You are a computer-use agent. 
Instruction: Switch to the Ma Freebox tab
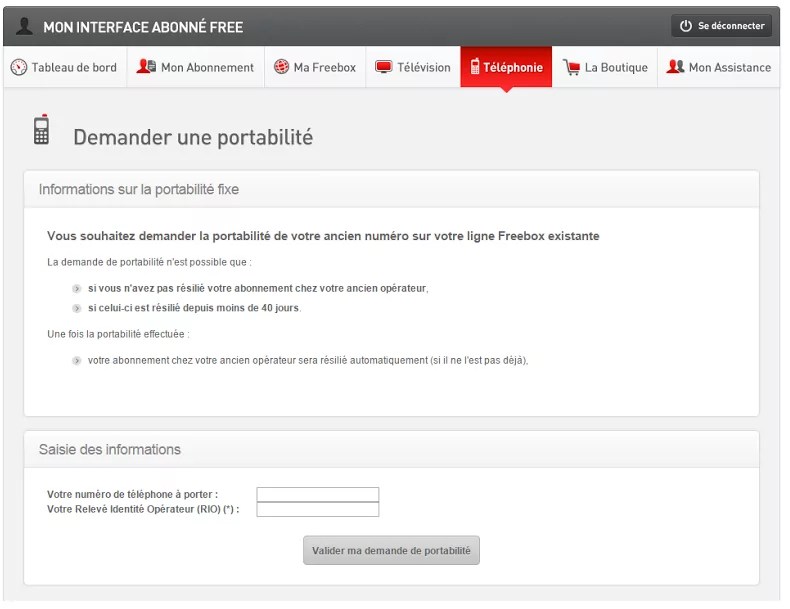click(x=315, y=67)
